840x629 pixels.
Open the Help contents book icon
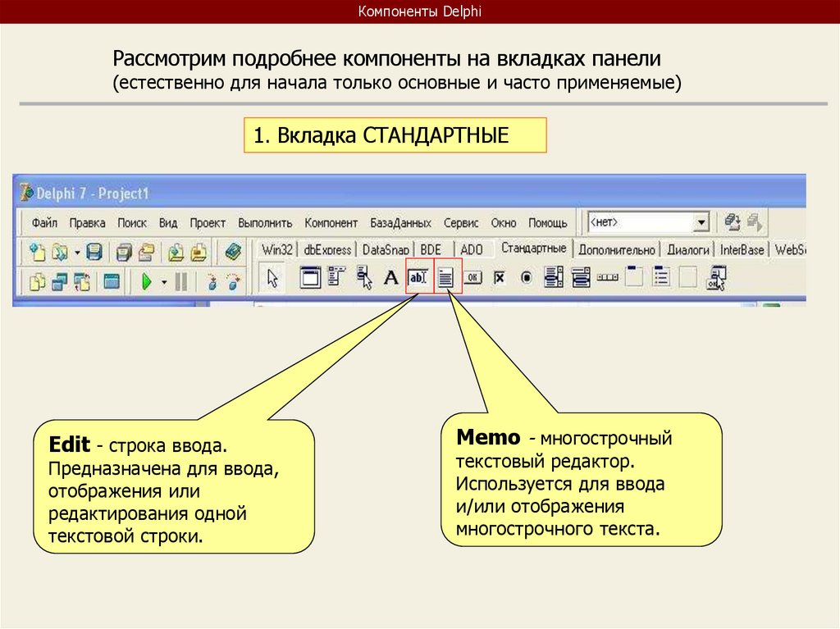coord(233,251)
